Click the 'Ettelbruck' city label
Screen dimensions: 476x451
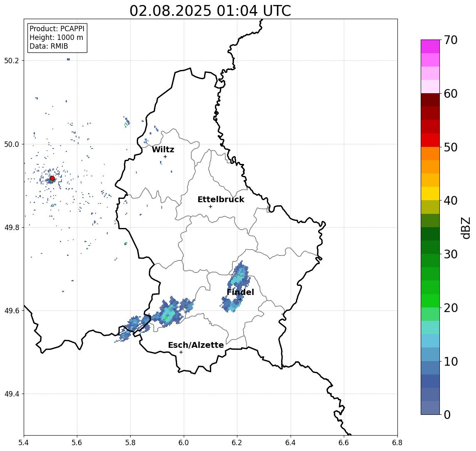click(221, 199)
